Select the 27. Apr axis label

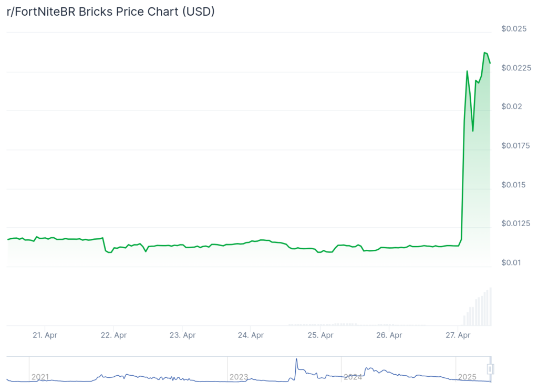point(458,335)
